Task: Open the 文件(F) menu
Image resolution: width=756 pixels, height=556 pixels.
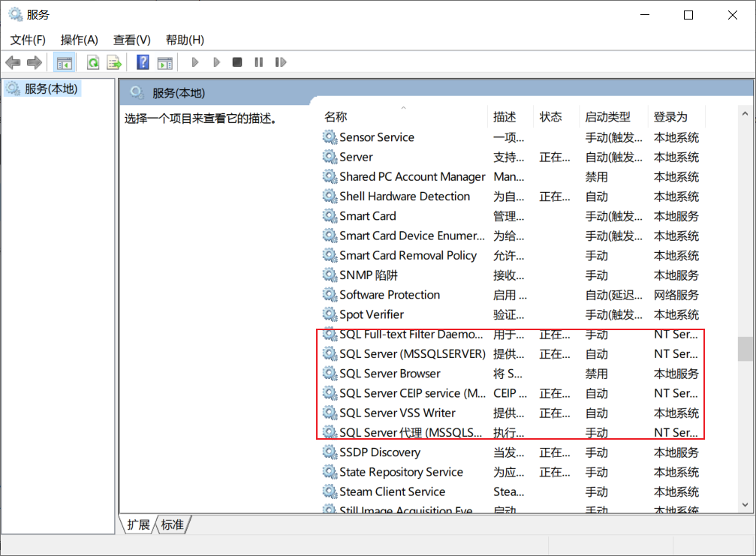Action: coord(28,40)
